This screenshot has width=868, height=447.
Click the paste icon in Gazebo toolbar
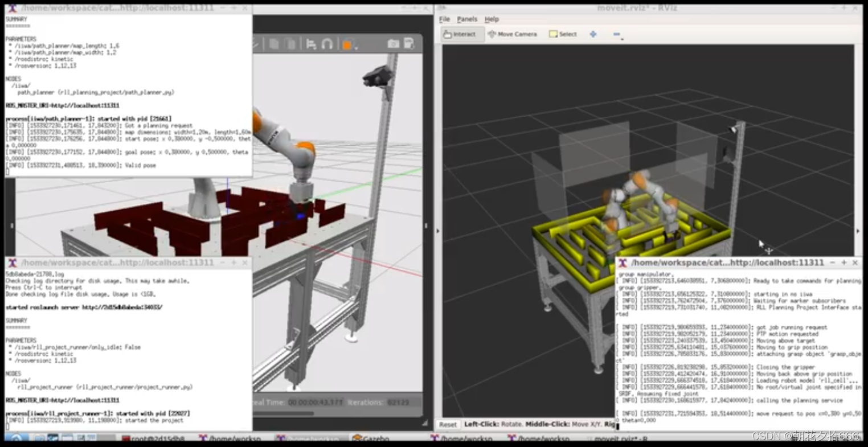(290, 44)
